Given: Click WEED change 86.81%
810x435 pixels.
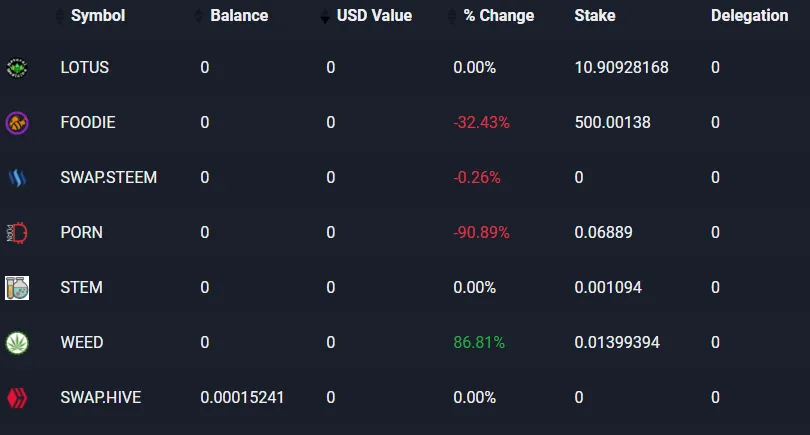Looking at the screenshot, I should point(479,343).
